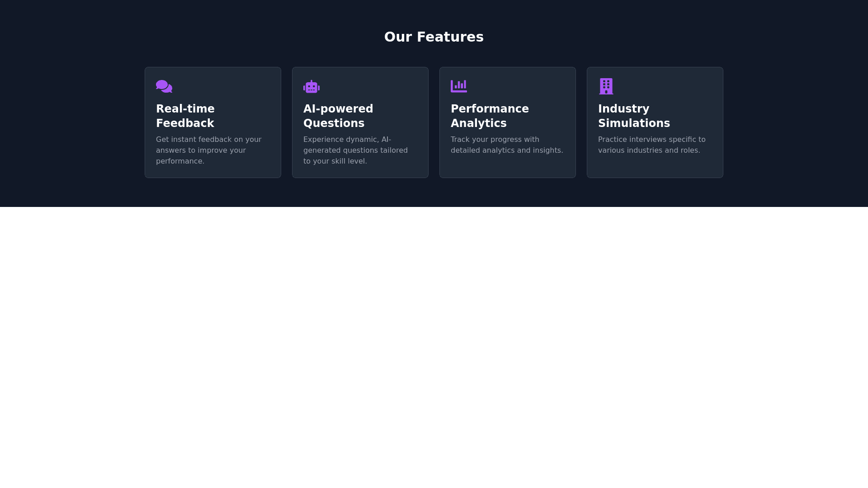This screenshot has height=488, width=868.
Task: Select the chat bubbles Real-time Feedback icon
Action: tap(164, 86)
